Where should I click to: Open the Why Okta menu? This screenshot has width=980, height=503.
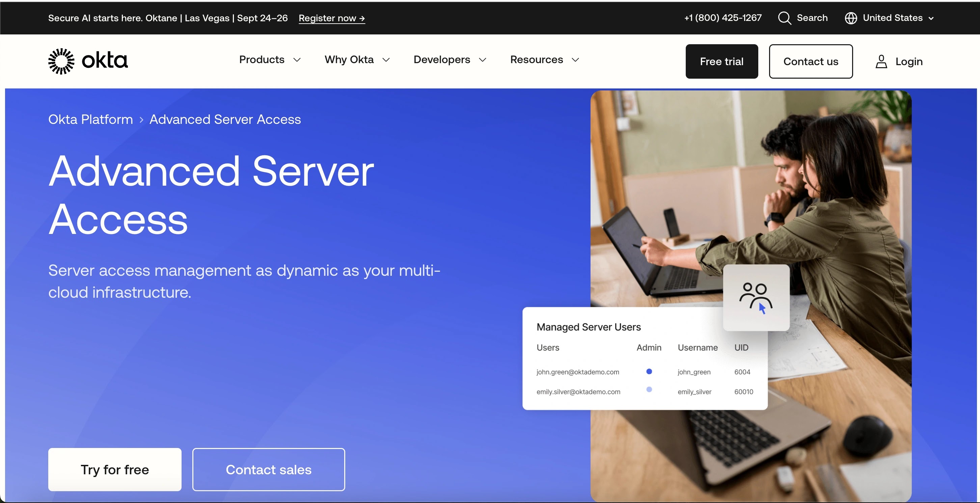click(x=349, y=59)
